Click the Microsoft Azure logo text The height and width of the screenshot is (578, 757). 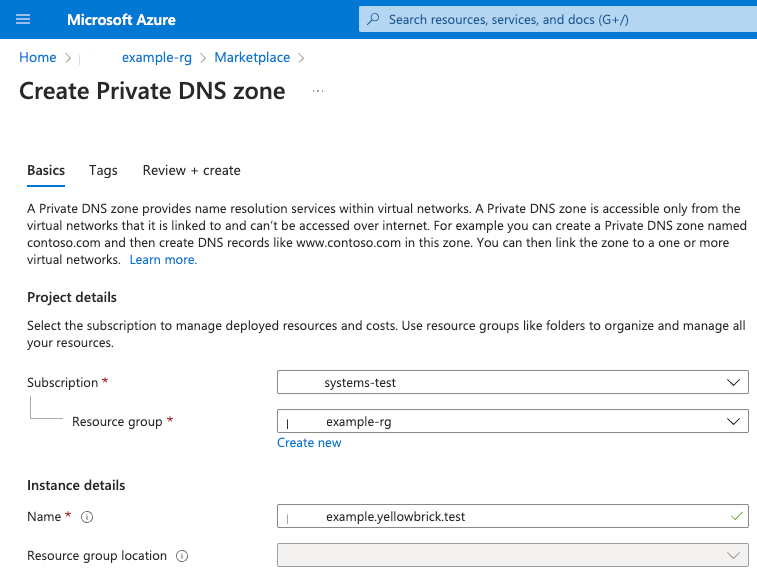coord(121,20)
